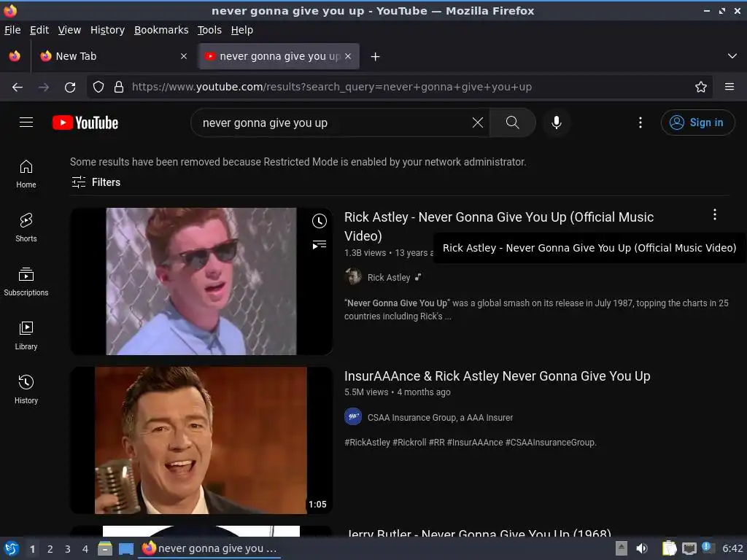The height and width of the screenshot is (560, 747).
Task: Open tracking protection shield info
Action: [98, 87]
